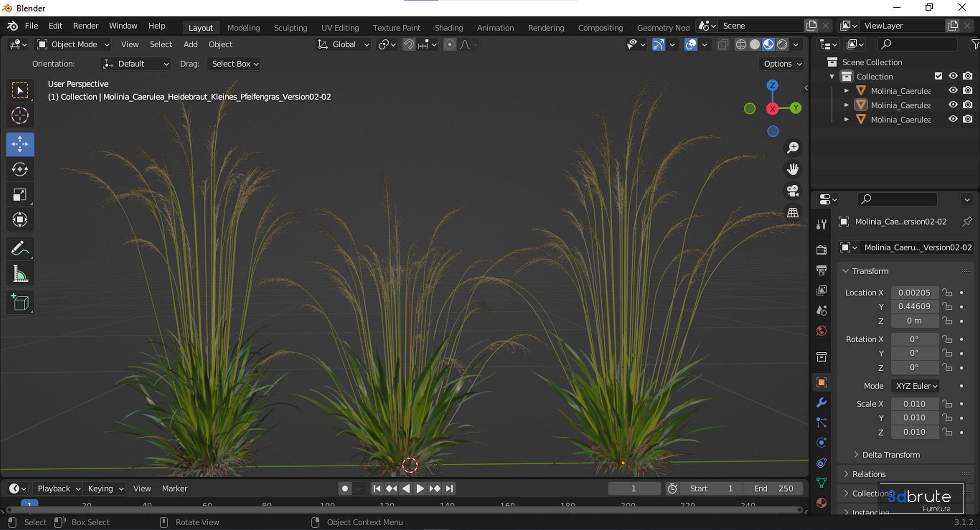Switch to the Shading workspace tab
Screen dimensions: 980x530
[x=448, y=27]
